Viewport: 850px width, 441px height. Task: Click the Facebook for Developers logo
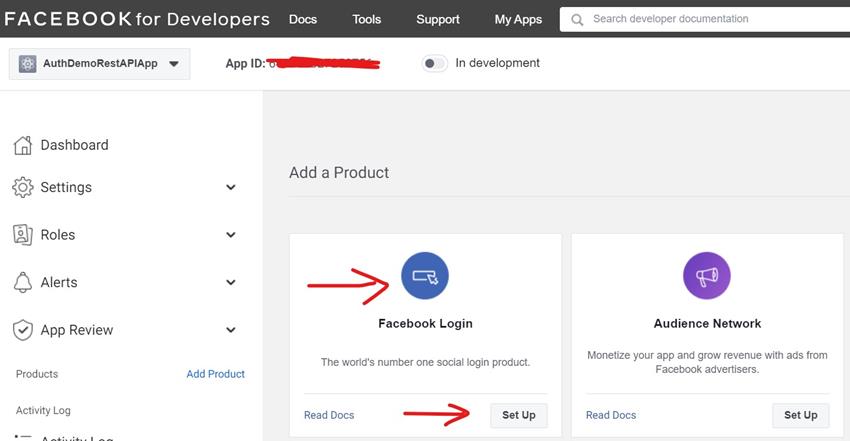(137, 19)
